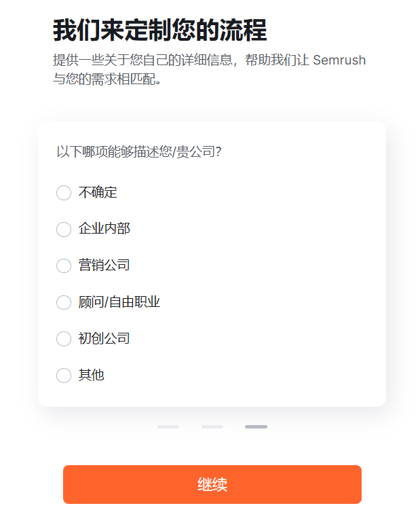The height and width of the screenshot is (529, 420).
Task: Click the 初创公司 option label text
Action: [104, 338]
